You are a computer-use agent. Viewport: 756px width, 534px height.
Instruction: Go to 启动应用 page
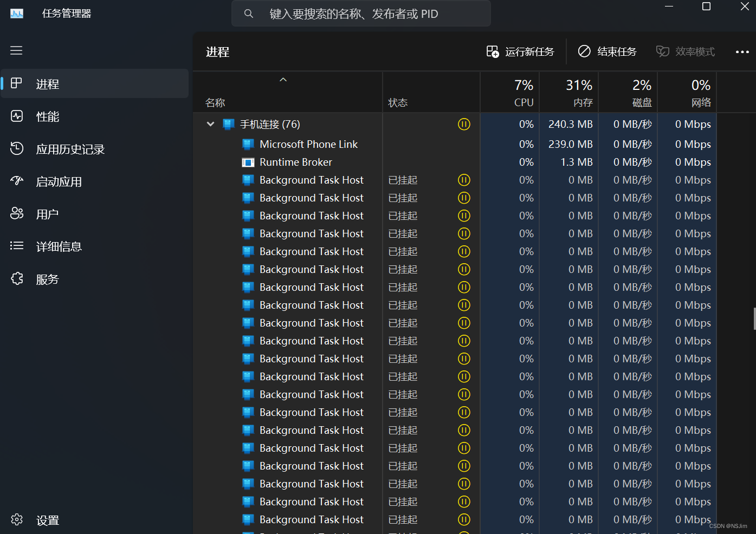click(x=95, y=181)
